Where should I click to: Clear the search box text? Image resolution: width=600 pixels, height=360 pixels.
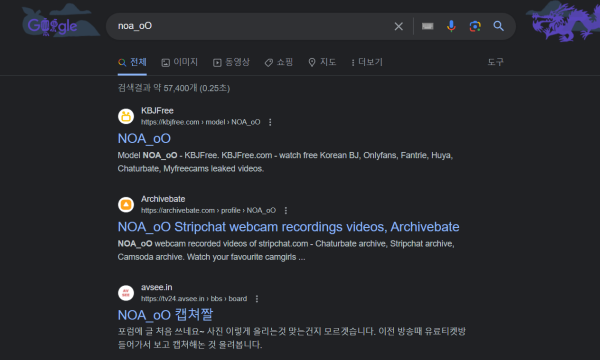point(398,26)
